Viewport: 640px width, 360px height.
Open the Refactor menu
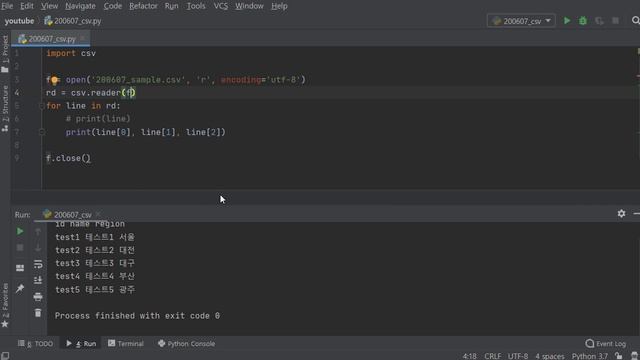coord(143,6)
